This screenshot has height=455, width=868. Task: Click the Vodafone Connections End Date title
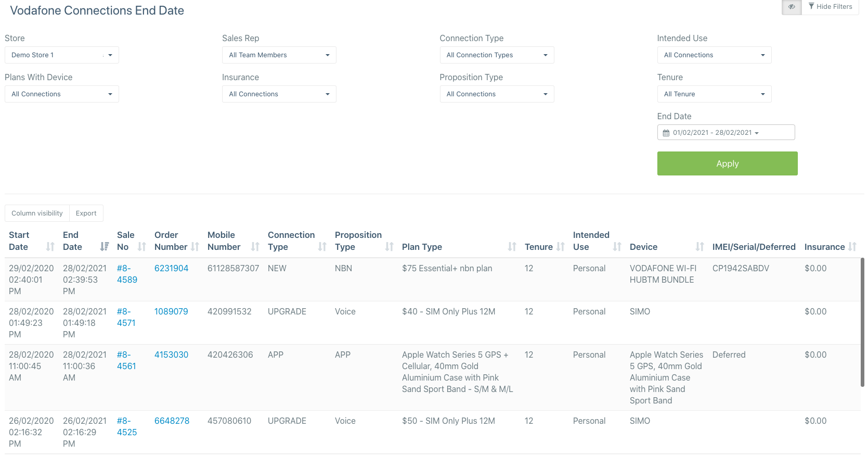(x=97, y=10)
